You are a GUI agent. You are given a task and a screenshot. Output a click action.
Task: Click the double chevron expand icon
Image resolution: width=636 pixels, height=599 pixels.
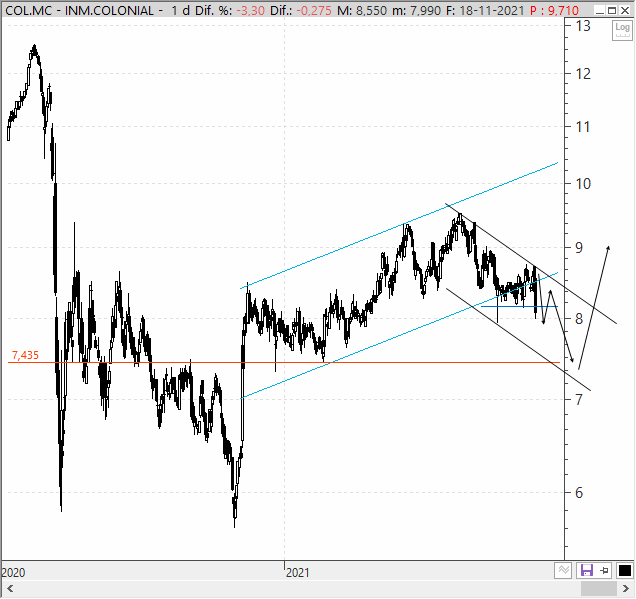(563, 570)
